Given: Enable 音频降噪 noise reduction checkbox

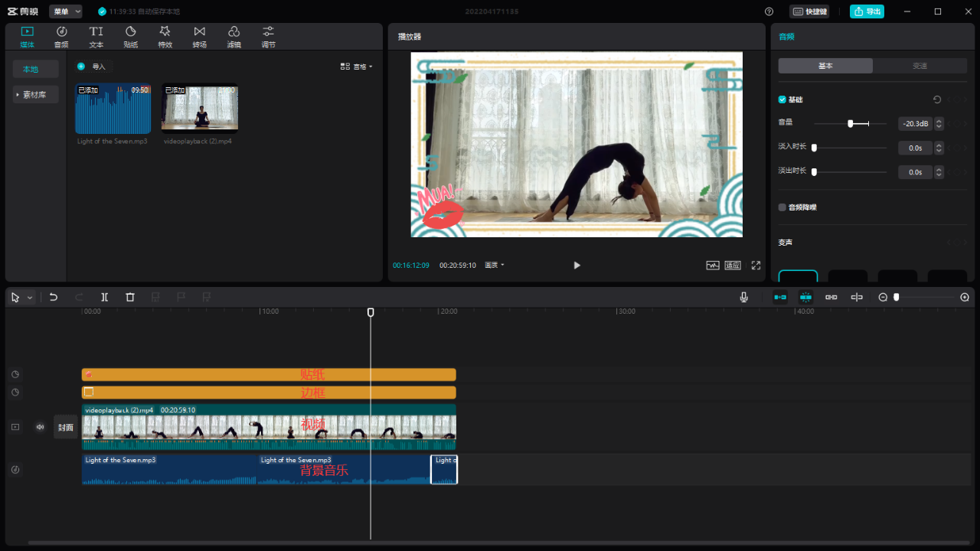Looking at the screenshot, I should (782, 207).
